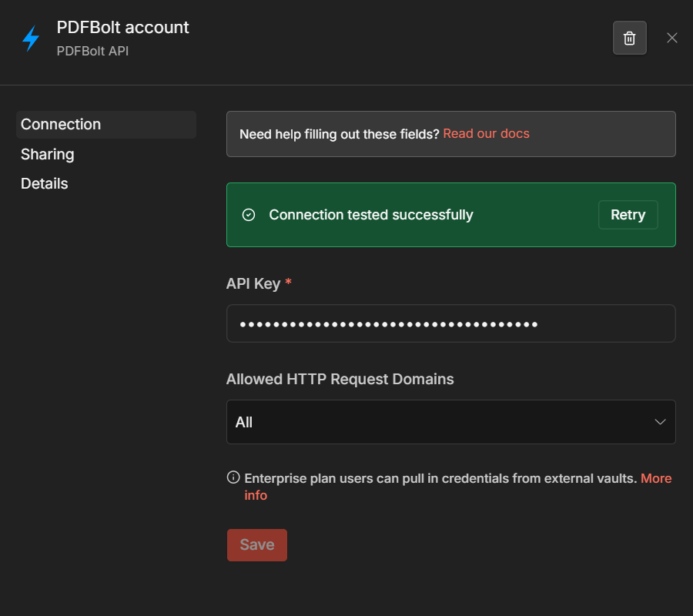Open the Allowed HTTP Request Domains dropdown
693x616 pixels.
[450, 422]
